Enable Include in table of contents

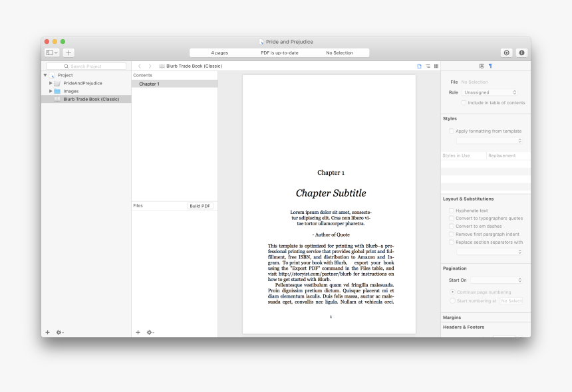[464, 103]
